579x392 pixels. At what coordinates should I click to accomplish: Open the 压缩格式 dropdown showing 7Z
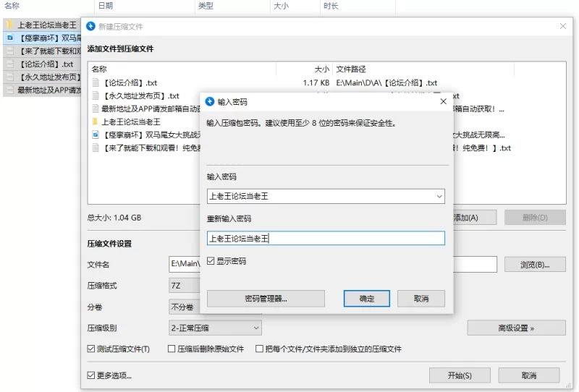tap(185, 286)
